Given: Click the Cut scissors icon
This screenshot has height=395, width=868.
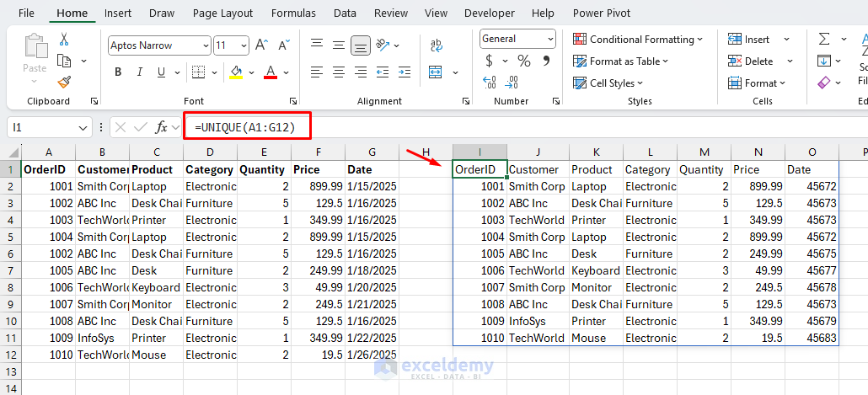Looking at the screenshot, I should (64, 39).
